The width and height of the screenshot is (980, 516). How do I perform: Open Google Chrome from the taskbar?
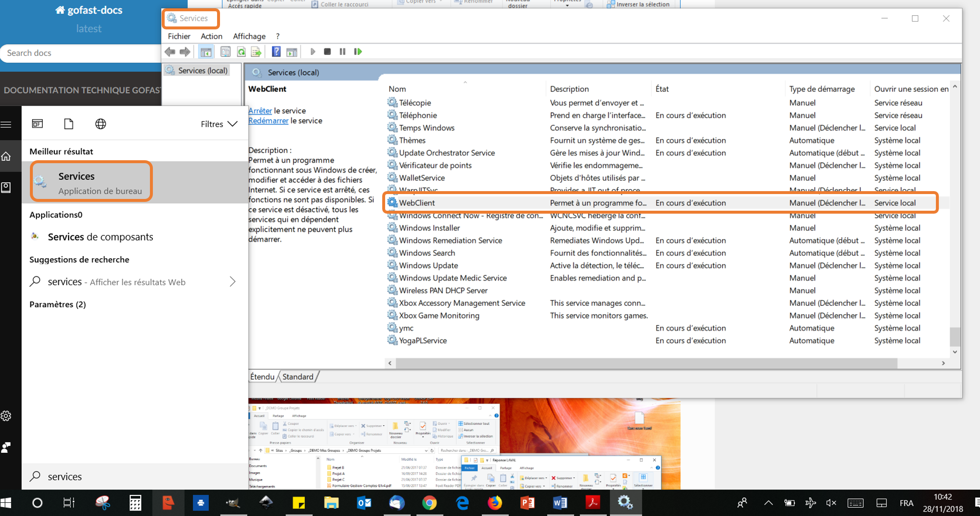pyautogui.click(x=429, y=503)
